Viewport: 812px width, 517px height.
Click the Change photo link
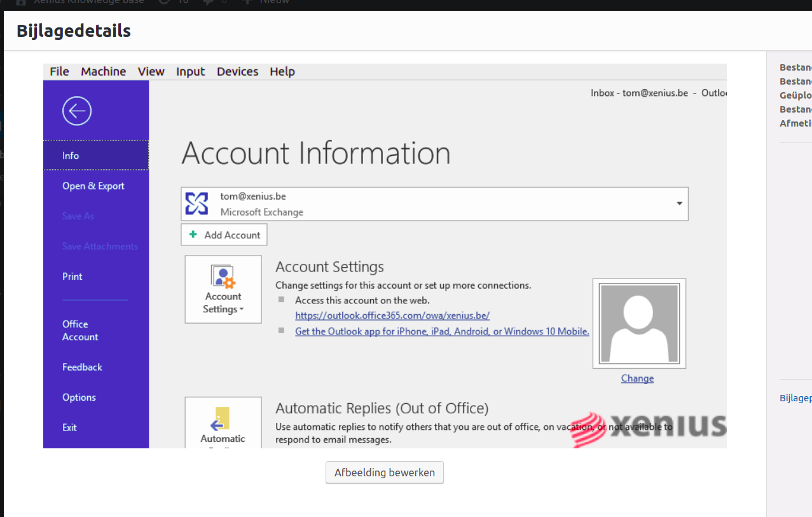pos(637,378)
